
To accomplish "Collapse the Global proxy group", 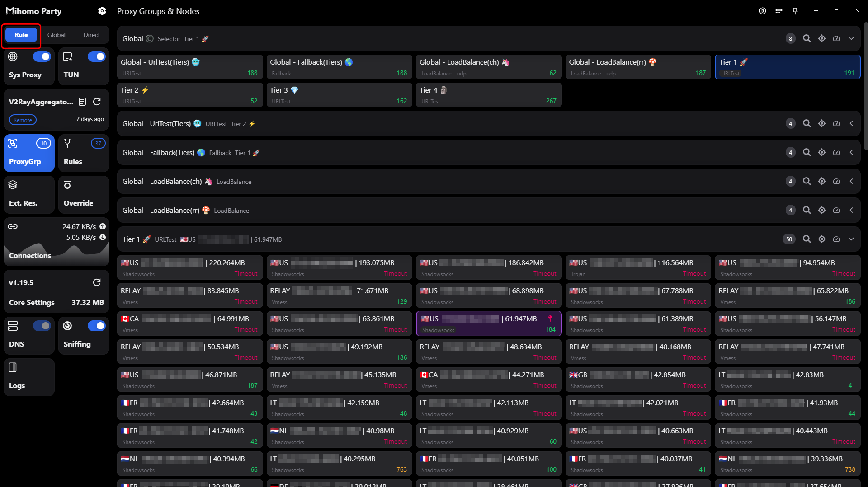I will (851, 38).
